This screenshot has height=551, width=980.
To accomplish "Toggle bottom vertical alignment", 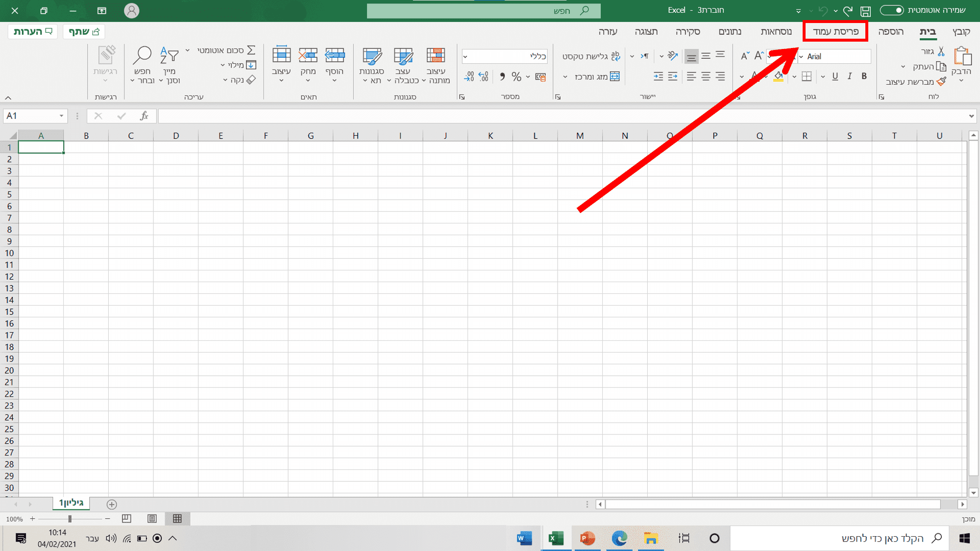I will click(x=691, y=56).
